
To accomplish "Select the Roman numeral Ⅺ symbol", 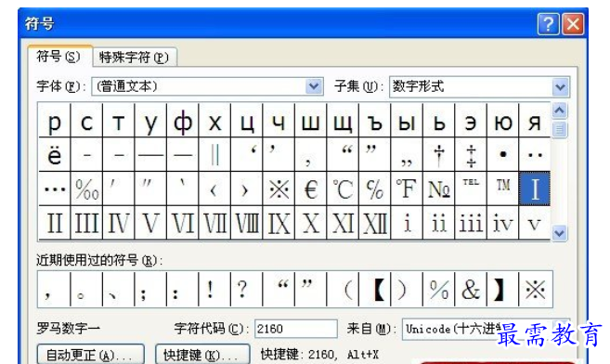I will tap(343, 223).
